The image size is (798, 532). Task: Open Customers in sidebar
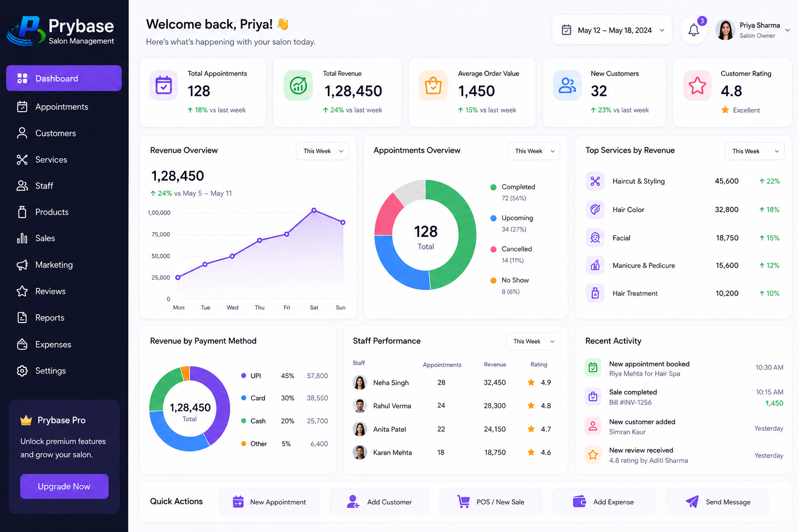pos(64,133)
